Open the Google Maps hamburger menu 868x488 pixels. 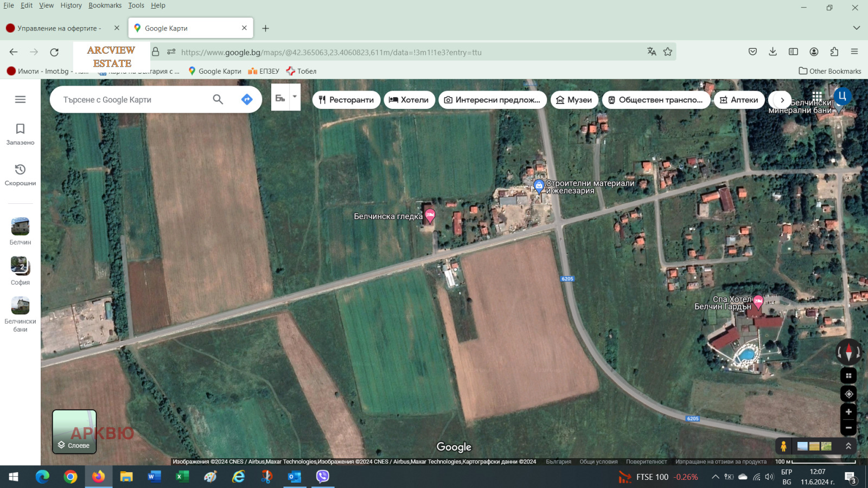[x=20, y=99]
